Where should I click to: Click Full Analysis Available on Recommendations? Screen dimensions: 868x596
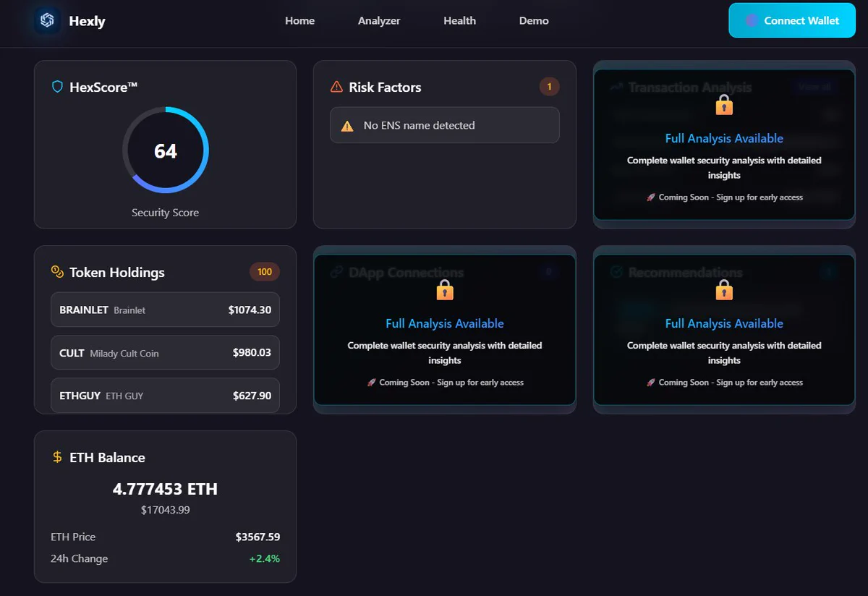724,323
